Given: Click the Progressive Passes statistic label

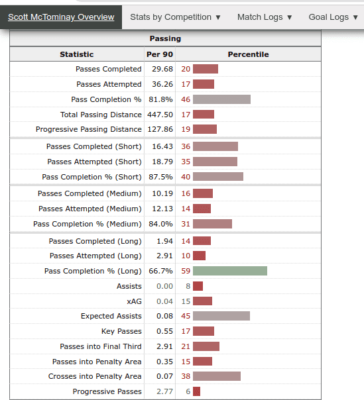Looking at the screenshot, I should [x=107, y=391].
